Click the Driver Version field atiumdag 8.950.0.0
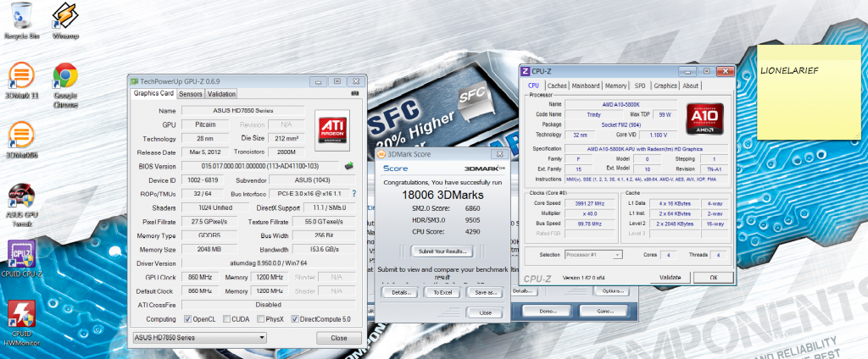This screenshot has width=868, height=359. 269,263
